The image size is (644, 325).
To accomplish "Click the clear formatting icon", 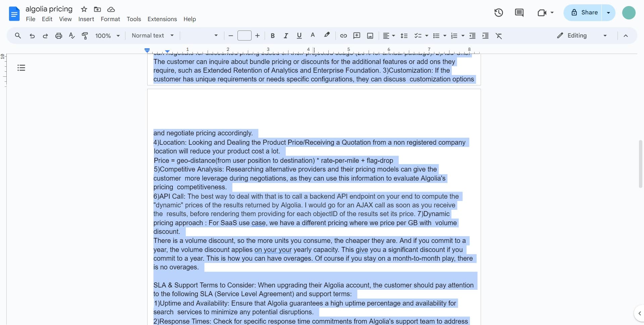I will point(499,36).
